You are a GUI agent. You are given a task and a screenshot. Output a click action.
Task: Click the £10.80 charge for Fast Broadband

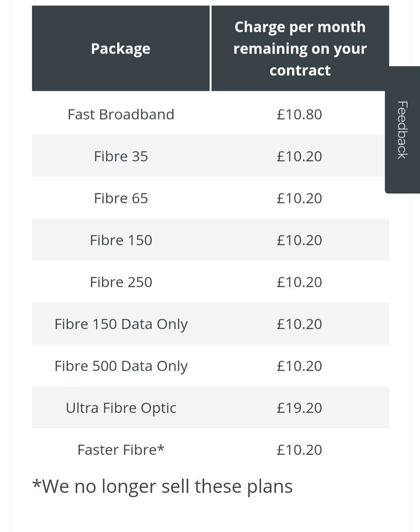[299, 114]
